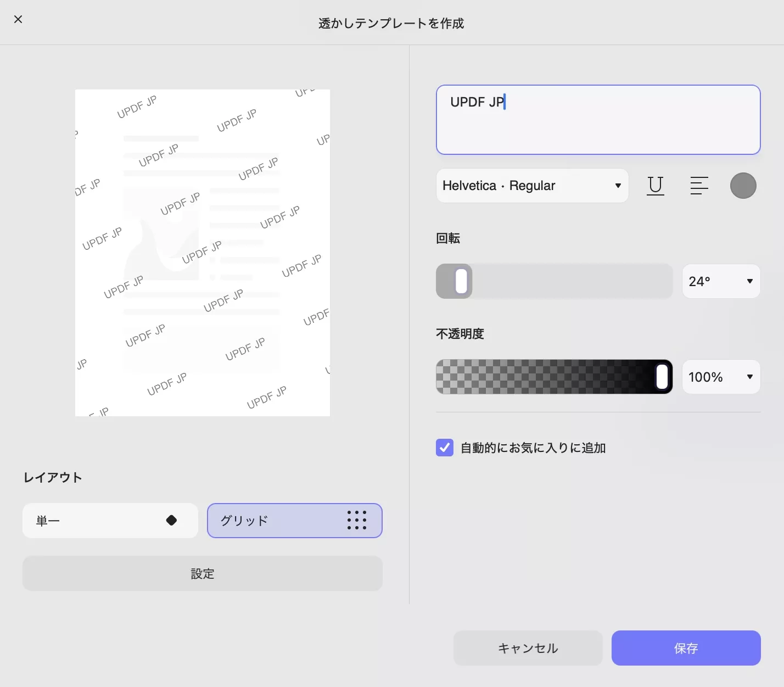Image resolution: width=784 pixels, height=687 pixels.
Task: Click the キャンセル cancel button
Action: point(528,648)
